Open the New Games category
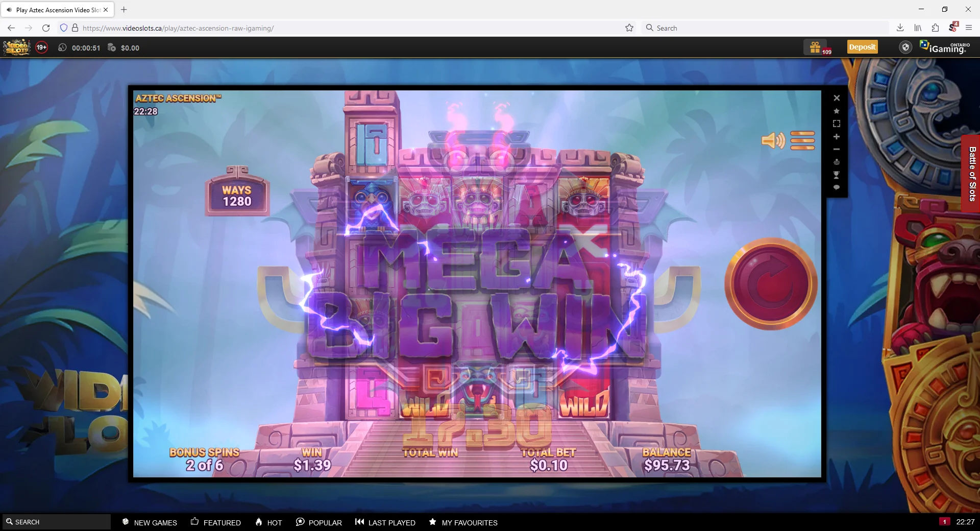 (150, 522)
